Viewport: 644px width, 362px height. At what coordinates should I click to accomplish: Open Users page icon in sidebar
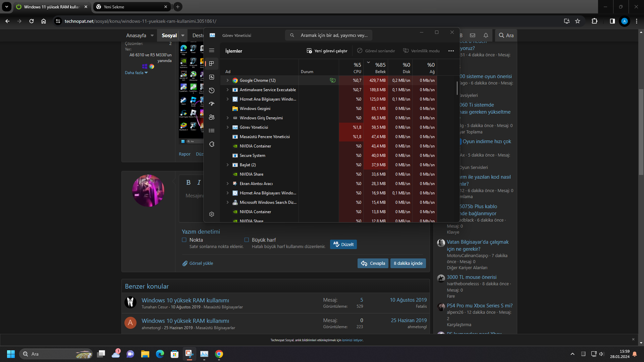pos(212,117)
